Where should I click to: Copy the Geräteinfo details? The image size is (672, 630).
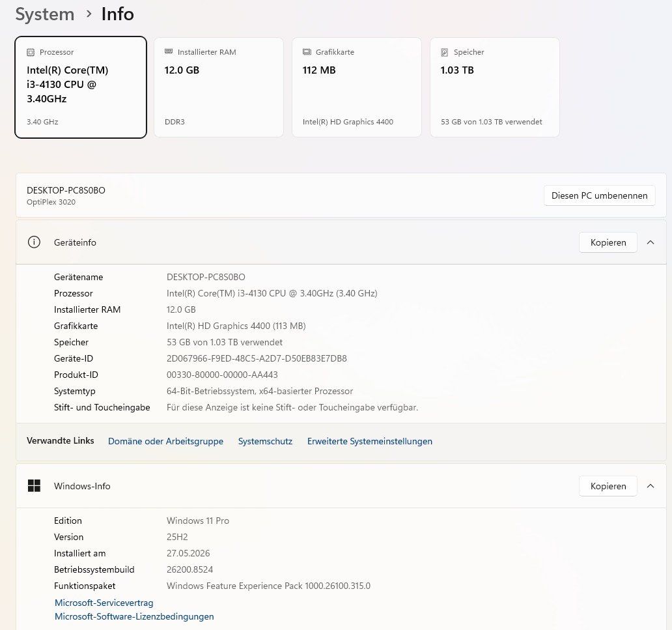pyautogui.click(x=608, y=242)
